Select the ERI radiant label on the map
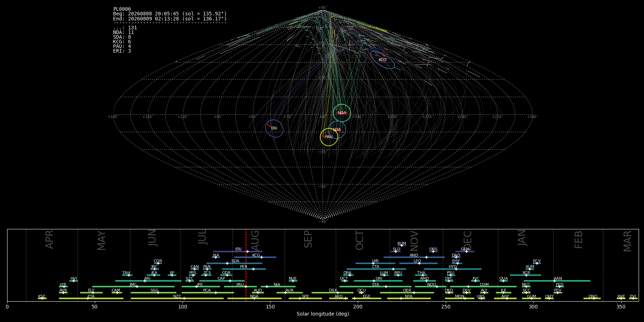This screenshot has width=644, height=322. click(274, 128)
